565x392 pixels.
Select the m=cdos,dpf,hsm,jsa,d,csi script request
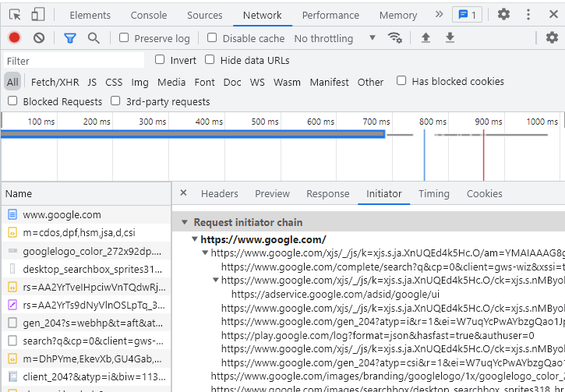click(x=87, y=233)
